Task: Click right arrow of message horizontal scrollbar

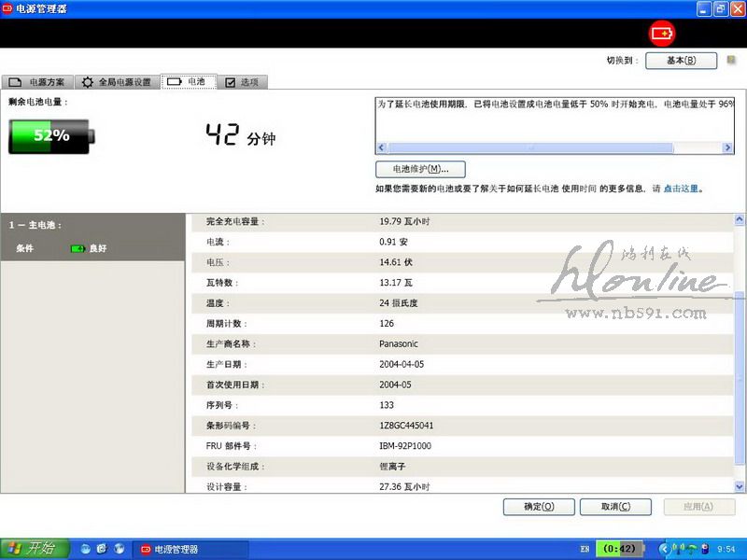Action: coord(727,148)
